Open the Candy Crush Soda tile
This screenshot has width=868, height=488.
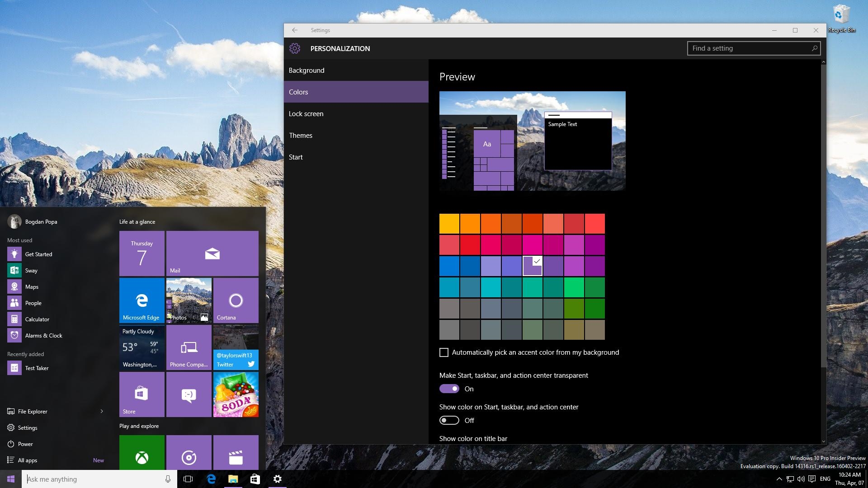(x=236, y=394)
